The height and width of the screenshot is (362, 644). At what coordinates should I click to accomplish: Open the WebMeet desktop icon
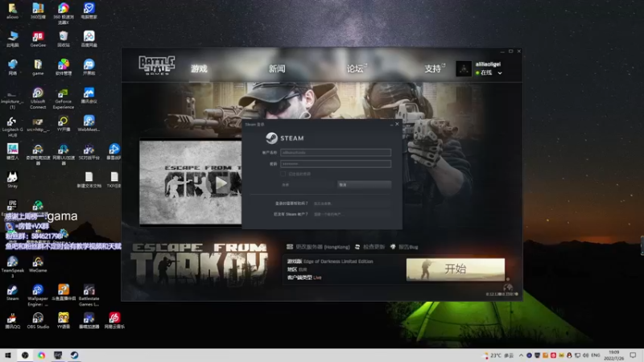tap(89, 124)
